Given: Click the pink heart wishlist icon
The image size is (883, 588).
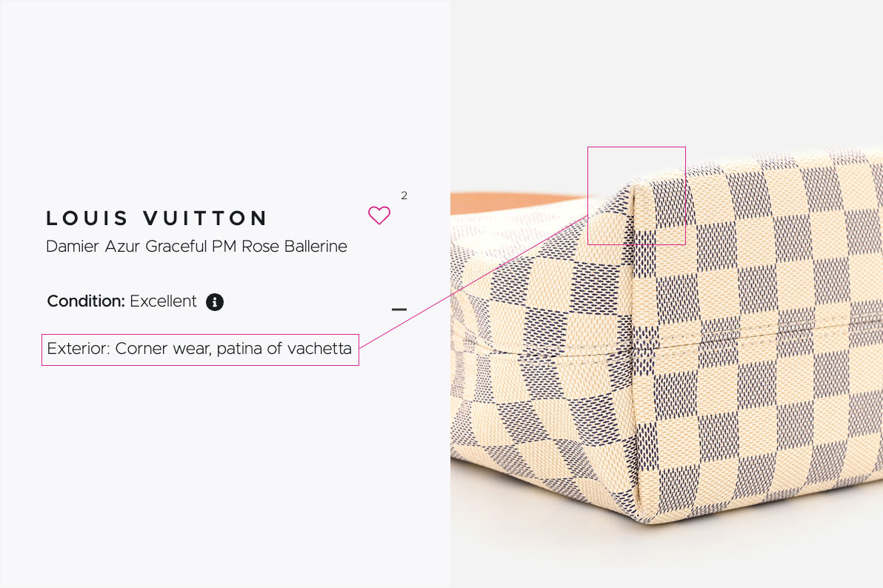Looking at the screenshot, I should (379, 216).
